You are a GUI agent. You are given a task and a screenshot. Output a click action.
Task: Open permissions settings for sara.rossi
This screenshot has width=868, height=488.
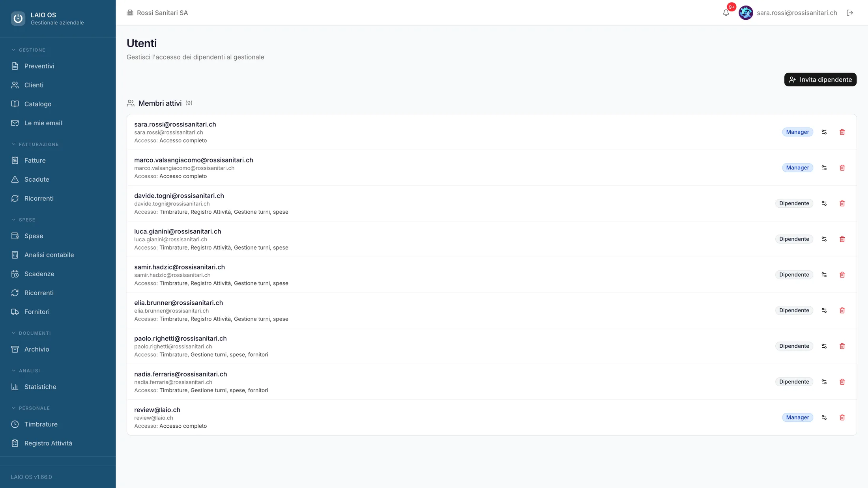click(824, 132)
